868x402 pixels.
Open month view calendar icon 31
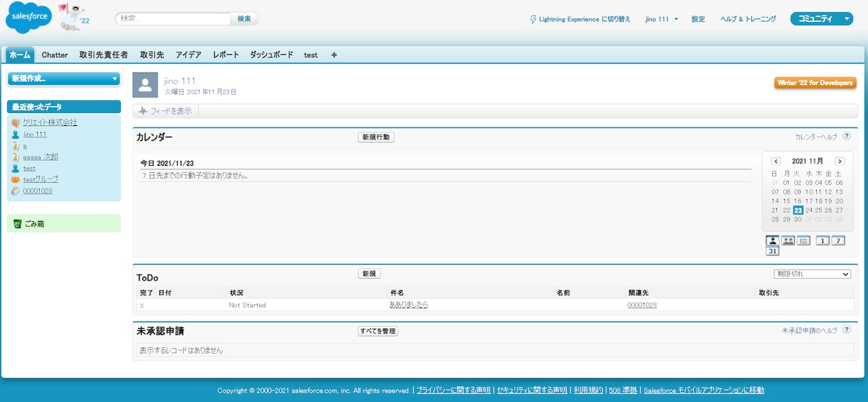(772, 251)
